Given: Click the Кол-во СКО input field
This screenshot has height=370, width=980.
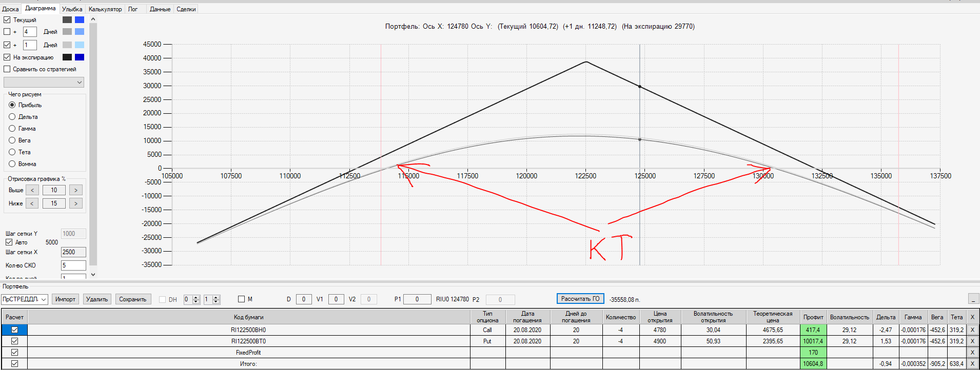Looking at the screenshot, I should (73, 265).
